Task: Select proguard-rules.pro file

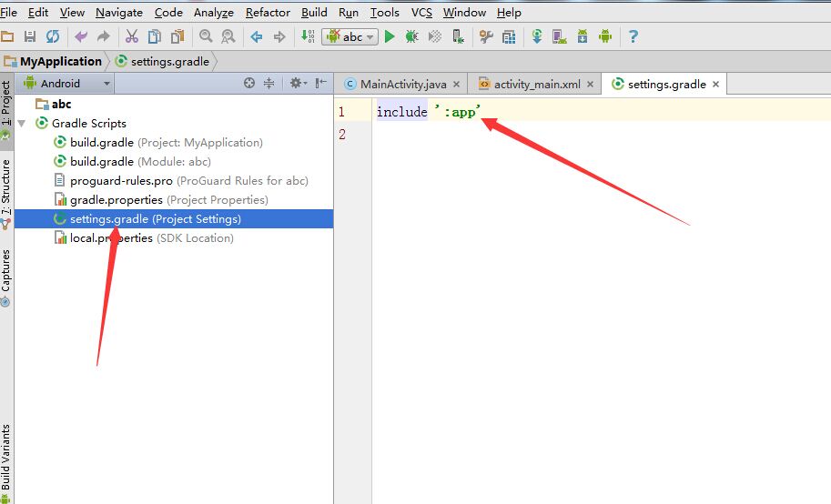Action: pos(181,181)
